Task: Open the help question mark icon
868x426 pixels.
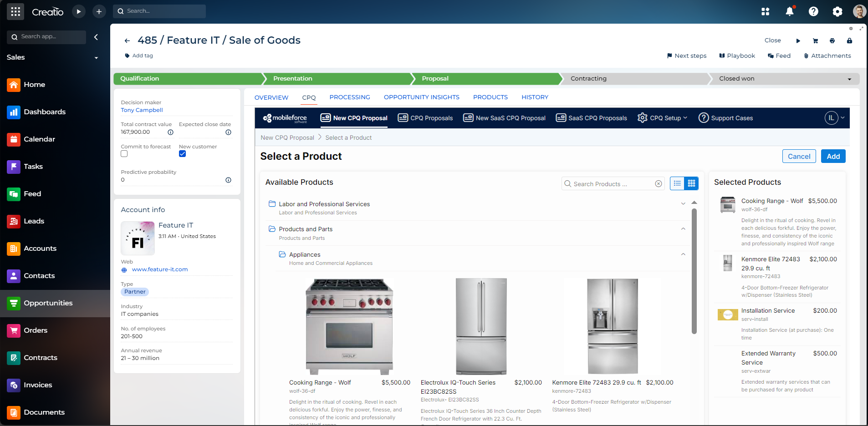Action: [813, 11]
